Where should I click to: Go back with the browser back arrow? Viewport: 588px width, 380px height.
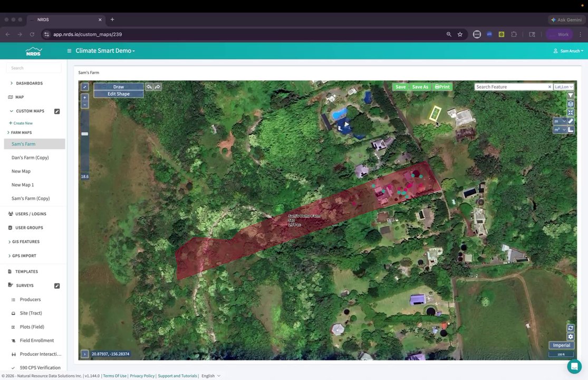[x=8, y=34]
